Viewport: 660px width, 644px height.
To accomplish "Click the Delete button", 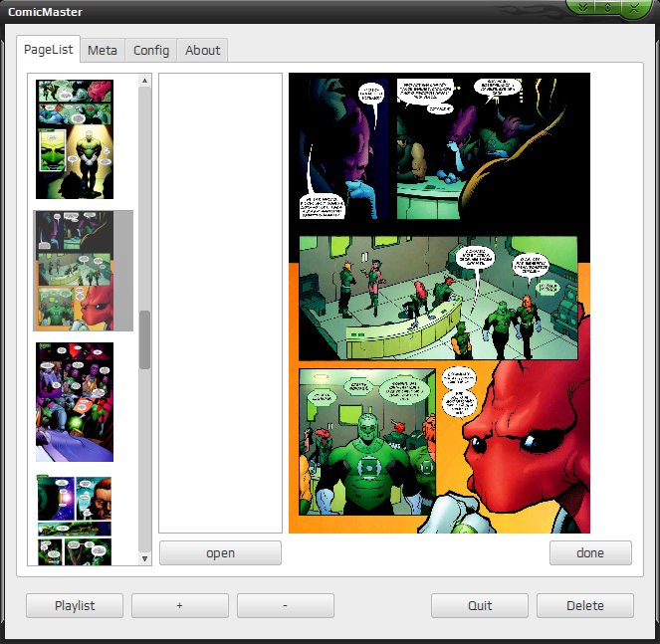I will (x=585, y=606).
